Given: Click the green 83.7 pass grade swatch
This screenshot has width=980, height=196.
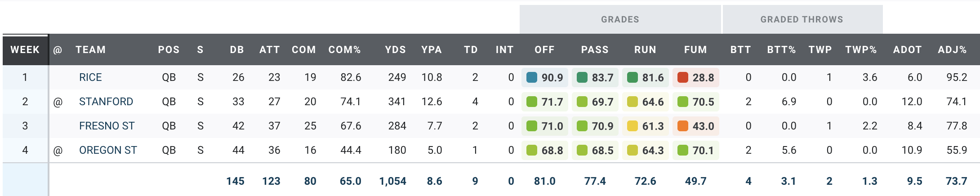Looking at the screenshot, I should click(582, 77).
